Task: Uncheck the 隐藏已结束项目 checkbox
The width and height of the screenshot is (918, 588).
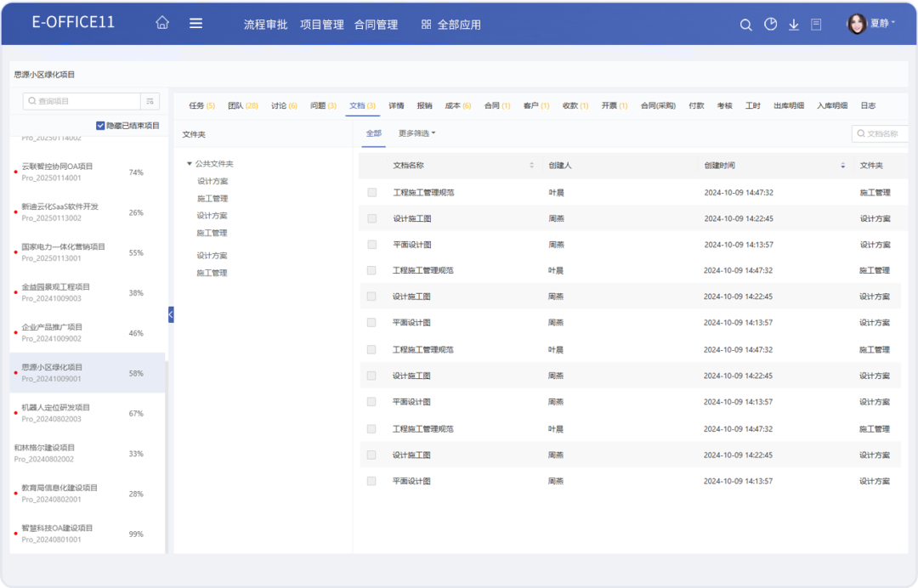Action: click(100, 126)
